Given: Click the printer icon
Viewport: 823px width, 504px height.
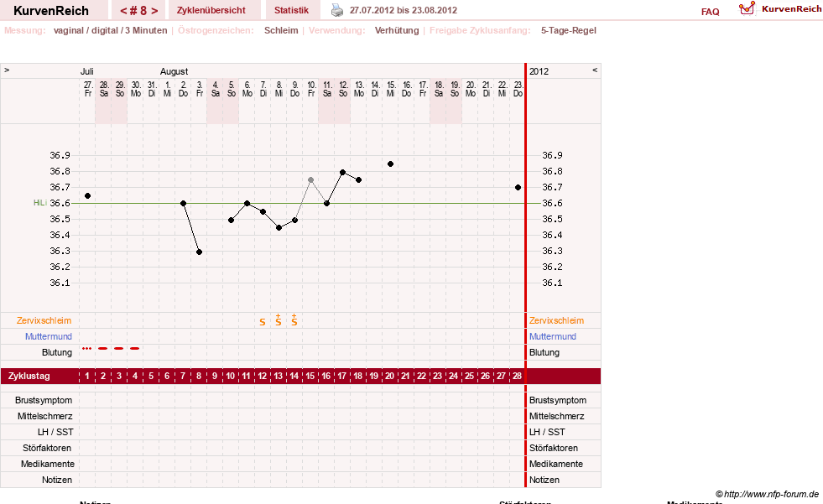Looking at the screenshot, I should pos(337,10).
